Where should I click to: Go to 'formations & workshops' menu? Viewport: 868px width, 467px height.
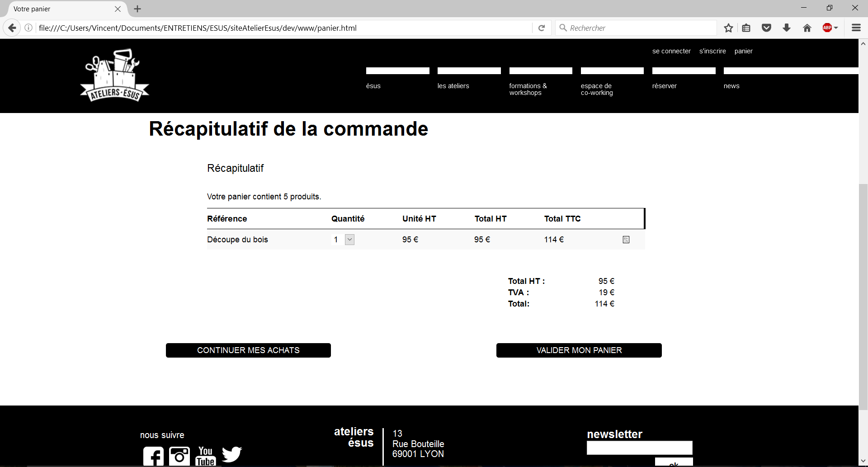528,89
